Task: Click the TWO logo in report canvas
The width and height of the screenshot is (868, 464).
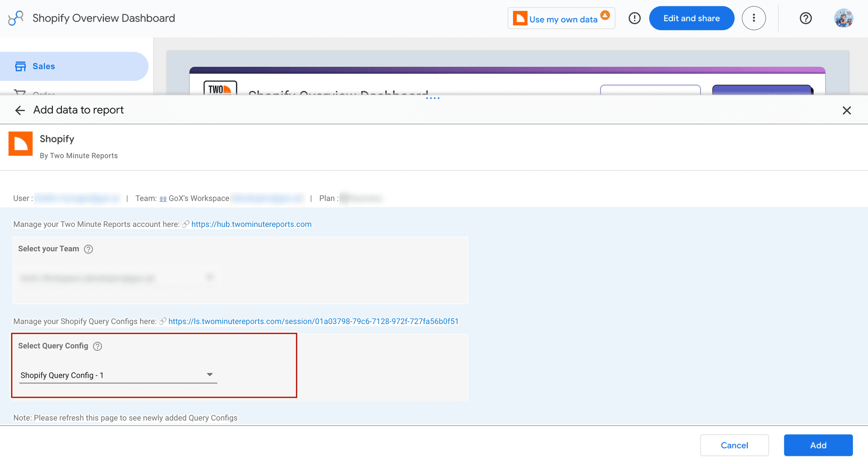Action: tap(220, 88)
